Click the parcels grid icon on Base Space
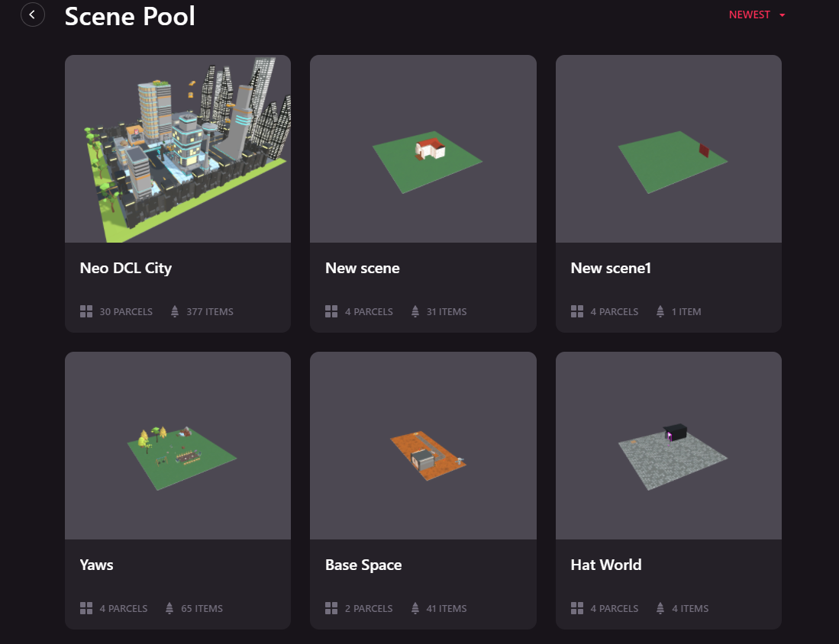The height and width of the screenshot is (644, 839). coord(331,608)
